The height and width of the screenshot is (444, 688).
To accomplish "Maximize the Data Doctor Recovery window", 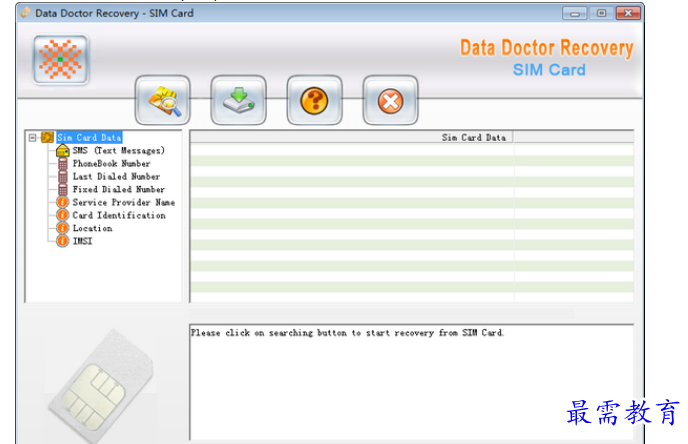I will click(601, 14).
